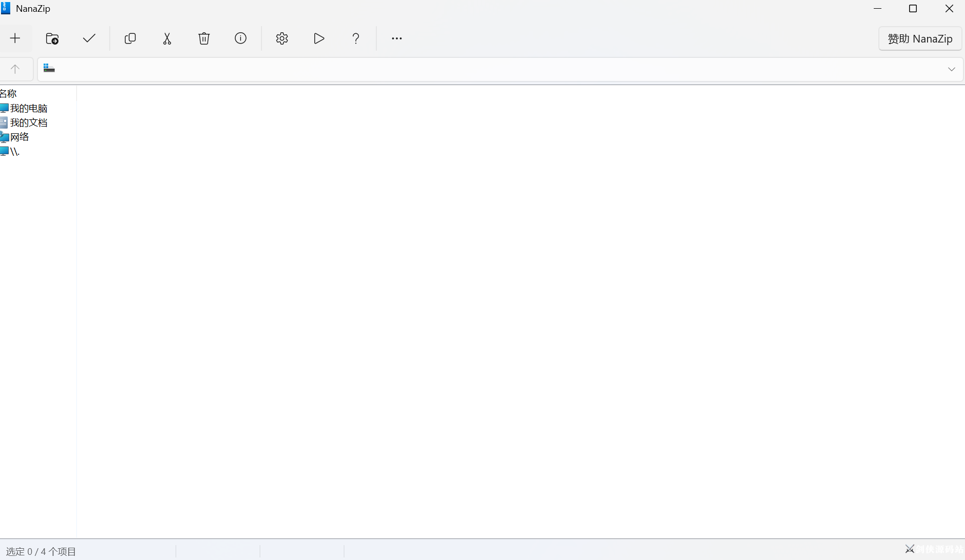
Task: Click the 赞助 NanaZip sponsor button
Action: 920,39
